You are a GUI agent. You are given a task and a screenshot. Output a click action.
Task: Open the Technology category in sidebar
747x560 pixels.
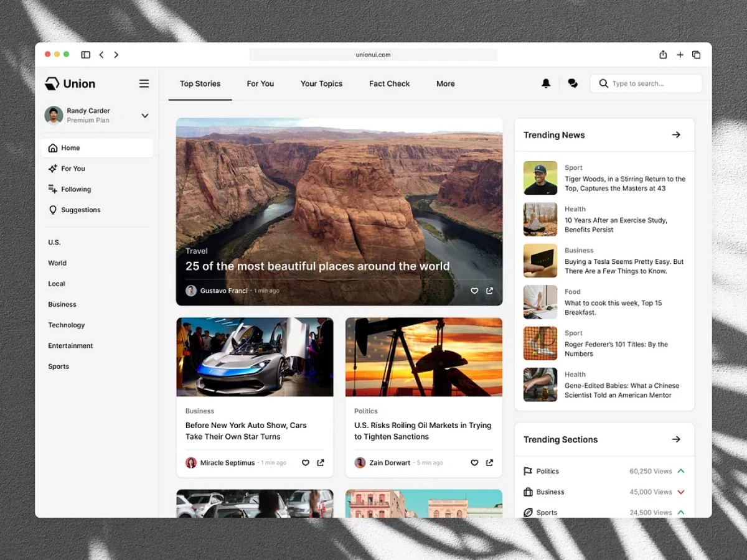[66, 325]
